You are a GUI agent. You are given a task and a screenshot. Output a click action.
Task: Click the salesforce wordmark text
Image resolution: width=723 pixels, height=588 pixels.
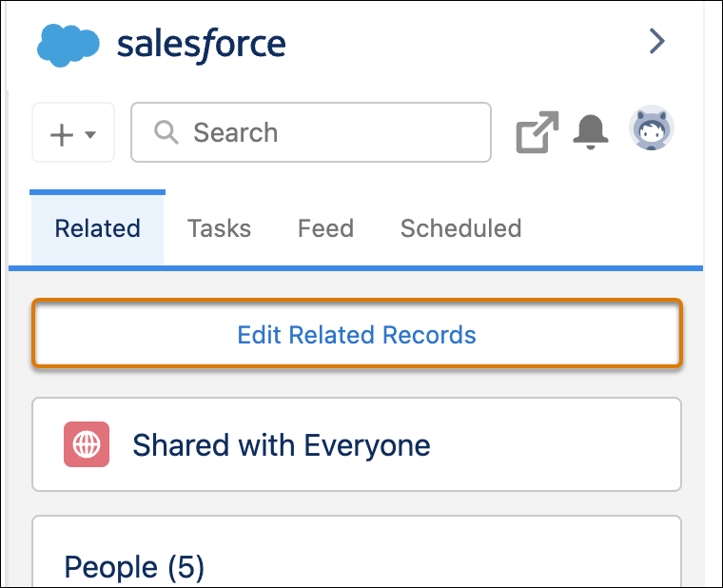click(x=202, y=46)
